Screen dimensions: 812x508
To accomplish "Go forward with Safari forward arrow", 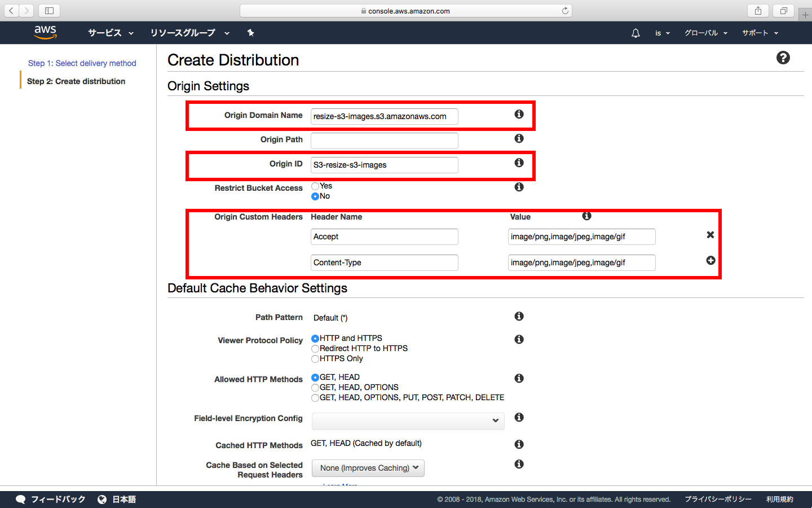I will [26, 11].
